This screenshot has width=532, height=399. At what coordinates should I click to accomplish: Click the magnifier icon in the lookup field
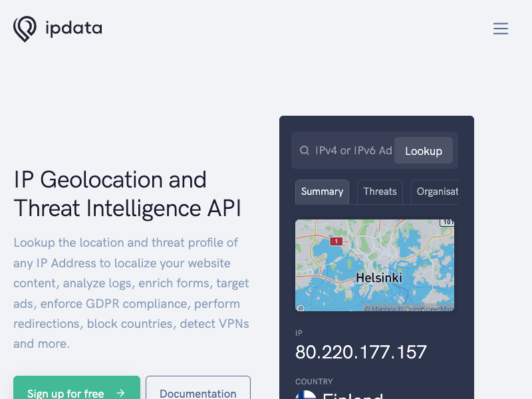click(x=305, y=150)
